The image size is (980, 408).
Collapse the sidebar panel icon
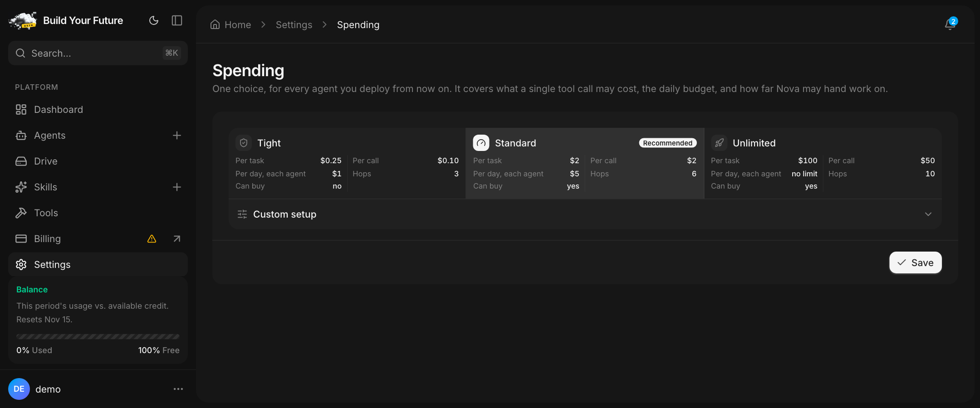tap(177, 20)
